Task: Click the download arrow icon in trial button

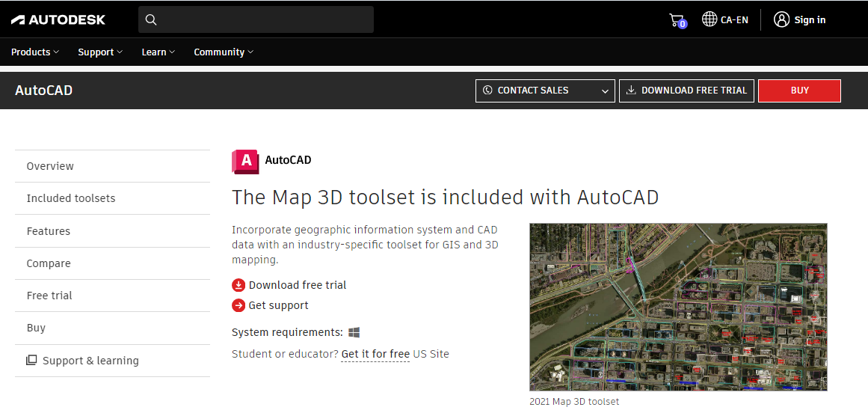Action: [x=631, y=91]
